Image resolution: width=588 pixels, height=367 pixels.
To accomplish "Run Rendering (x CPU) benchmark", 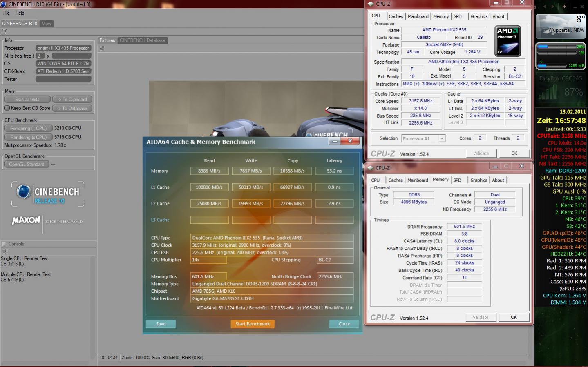I will [x=29, y=137].
